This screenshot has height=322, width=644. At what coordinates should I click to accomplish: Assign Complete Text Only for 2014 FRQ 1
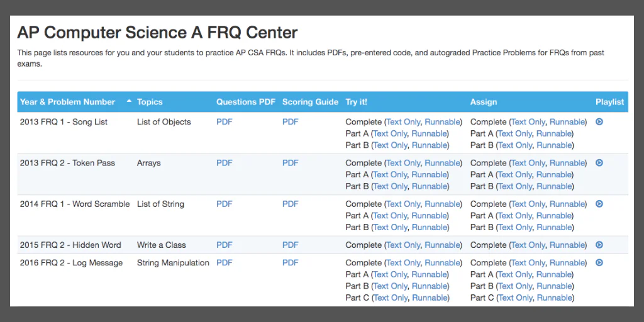click(528, 204)
